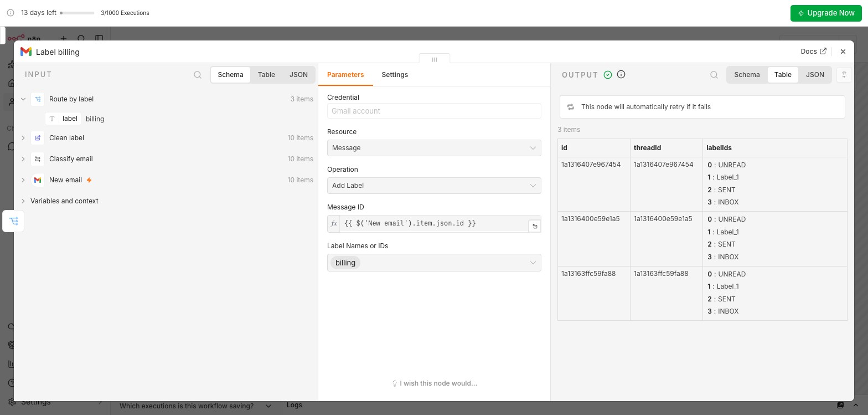Select the INPUT Schema view

[230, 75]
